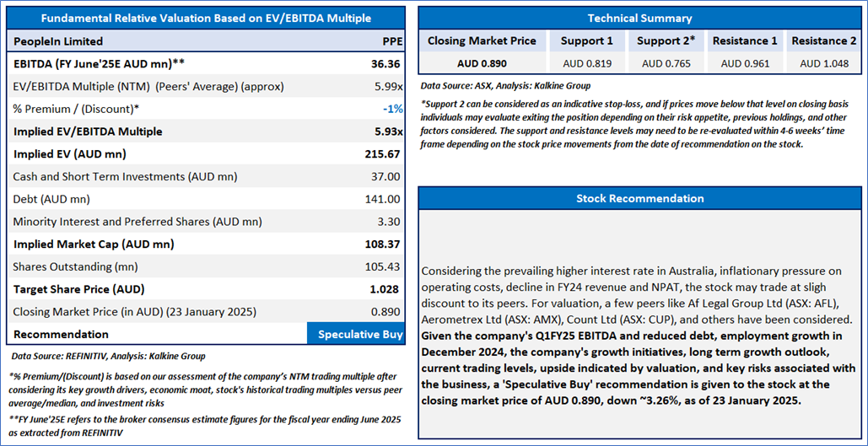Viewport: 868px width, 446px height.
Task: Click the 'Resistance 1' column header
Action: [x=745, y=41]
